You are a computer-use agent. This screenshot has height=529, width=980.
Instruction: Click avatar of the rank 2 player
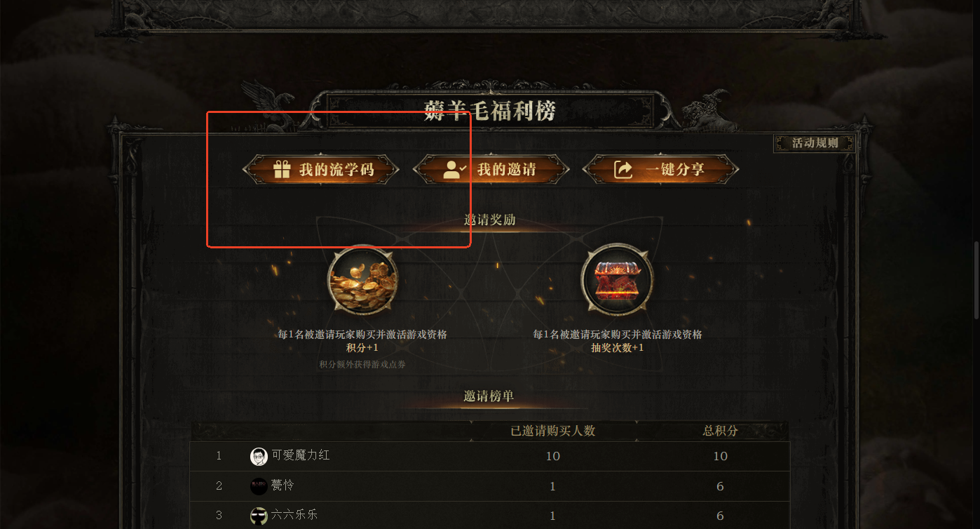(x=259, y=486)
